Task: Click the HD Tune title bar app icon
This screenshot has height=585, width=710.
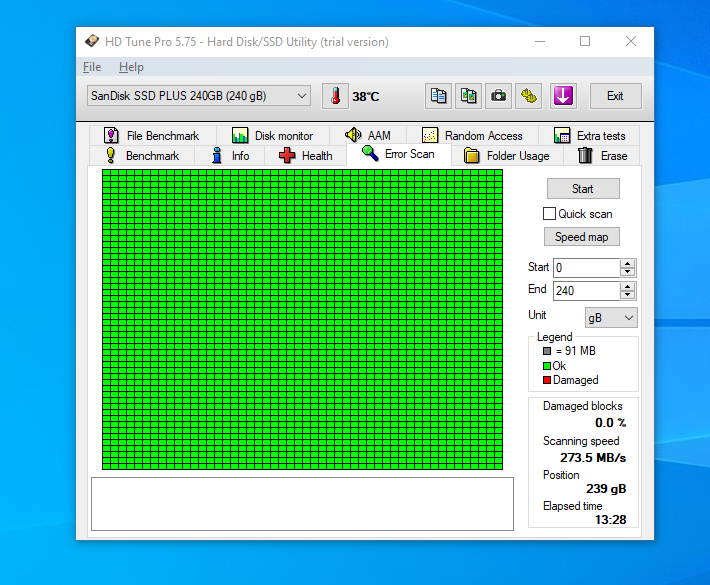Action: point(92,41)
